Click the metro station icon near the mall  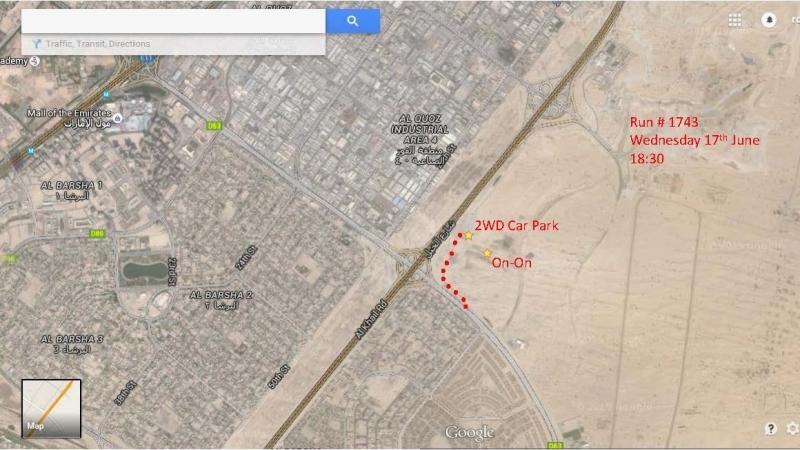tap(106, 94)
